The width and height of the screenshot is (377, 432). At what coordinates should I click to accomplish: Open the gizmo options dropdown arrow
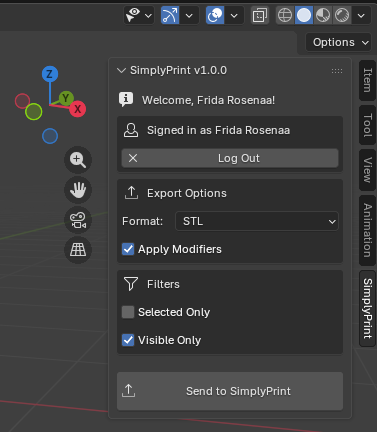tap(189, 15)
